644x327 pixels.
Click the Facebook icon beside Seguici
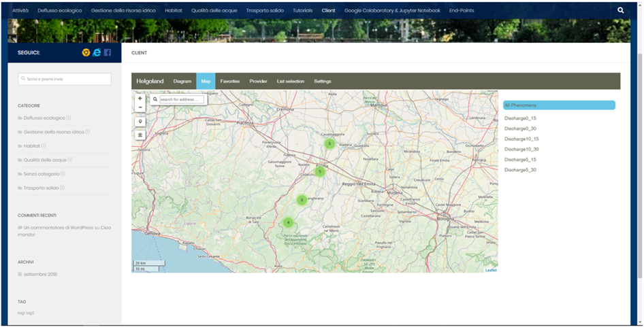pyautogui.click(x=108, y=52)
